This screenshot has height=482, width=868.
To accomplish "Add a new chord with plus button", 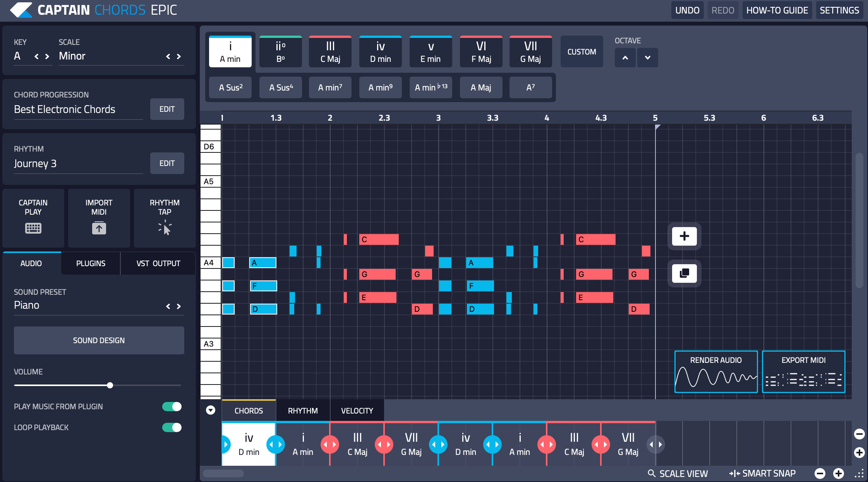I will 684,236.
